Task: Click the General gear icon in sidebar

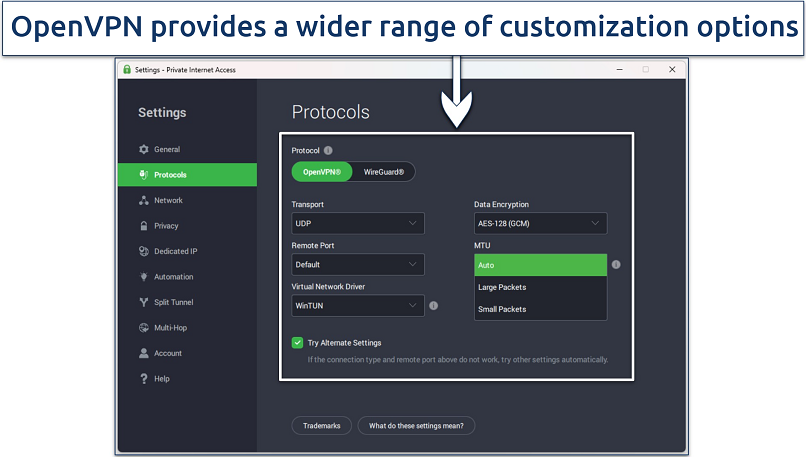Action: click(x=143, y=149)
